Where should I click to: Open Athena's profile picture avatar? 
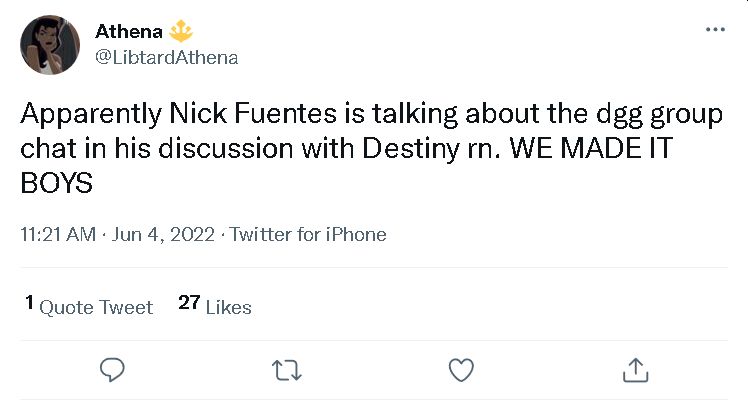[50, 45]
